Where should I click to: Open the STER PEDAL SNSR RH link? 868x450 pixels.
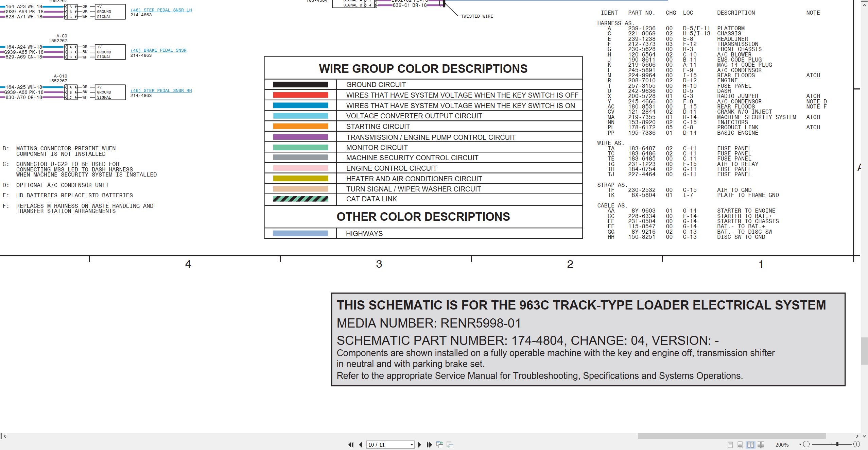(x=161, y=90)
